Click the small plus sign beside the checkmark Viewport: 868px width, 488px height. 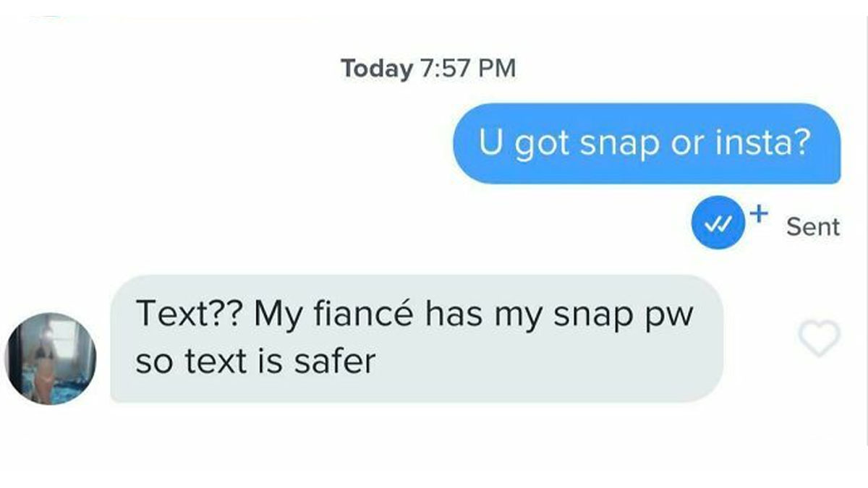click(x=757, y=213)
